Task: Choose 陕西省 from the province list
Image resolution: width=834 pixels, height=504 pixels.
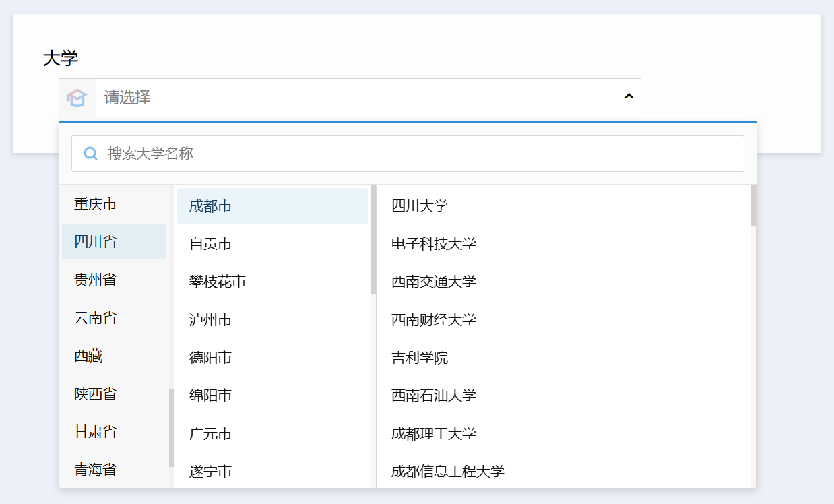Action: [114, 393]
